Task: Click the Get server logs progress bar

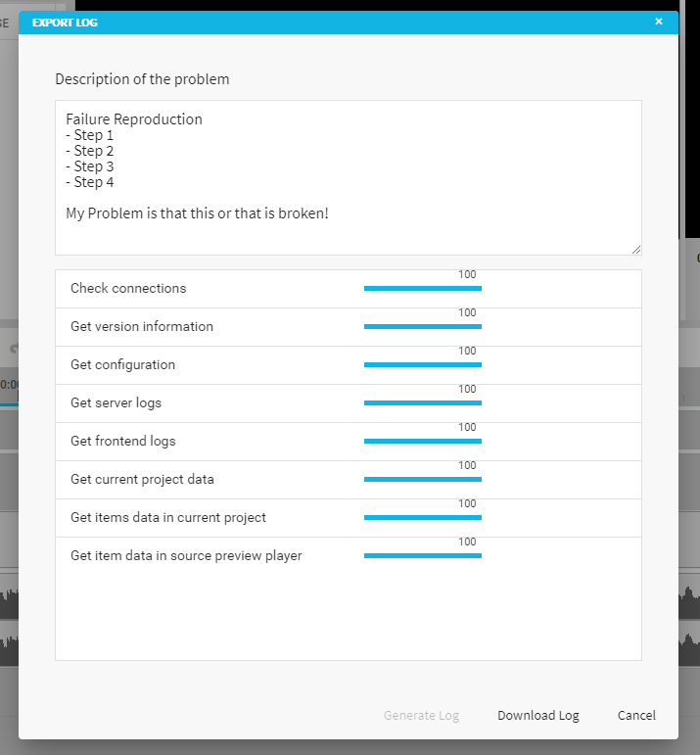Action: (x=423, y=403)
